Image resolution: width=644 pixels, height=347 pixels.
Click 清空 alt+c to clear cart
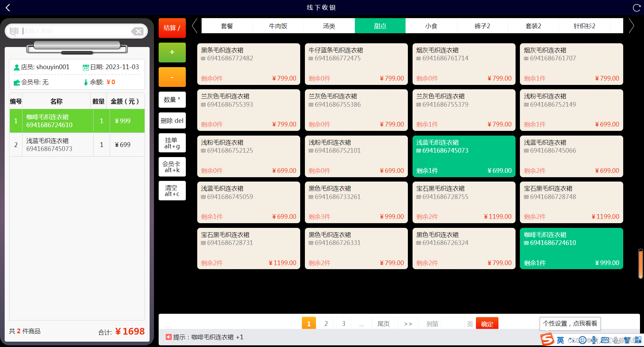[172, 191]
